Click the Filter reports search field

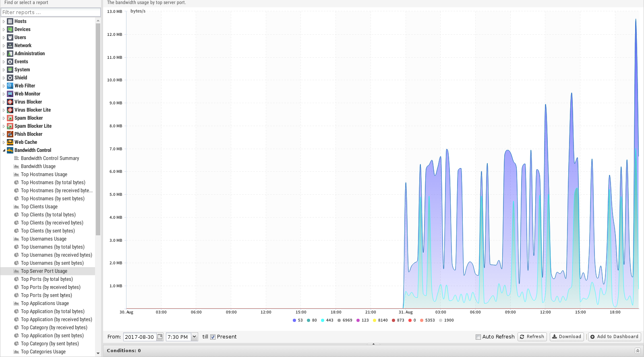(50, 12)
